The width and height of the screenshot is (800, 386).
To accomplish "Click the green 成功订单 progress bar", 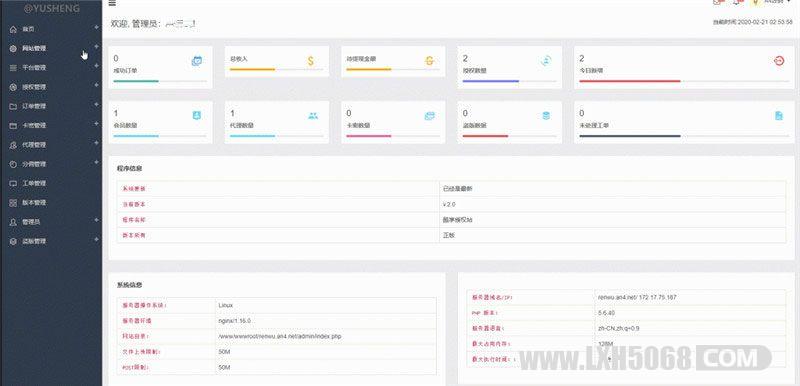I will (x=136, y=81).
